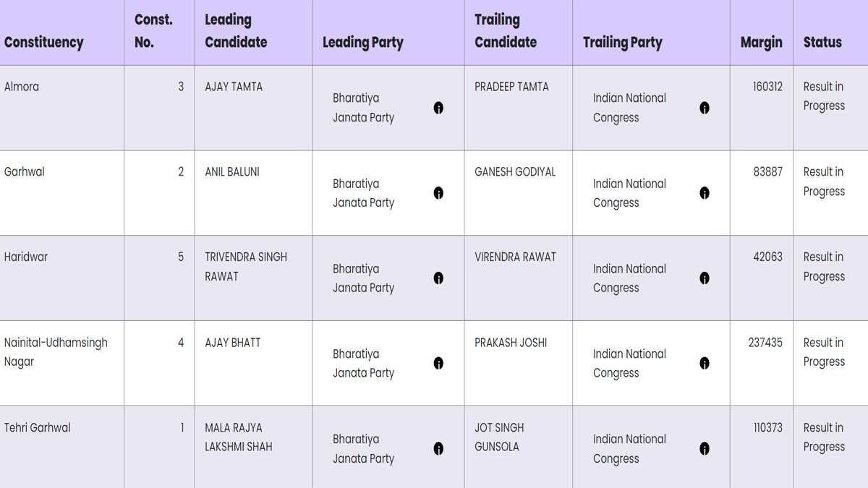868x488 pixels.
Task: Click trailing candidate GANESH GODIYAL
Action: tap(515, 172)
